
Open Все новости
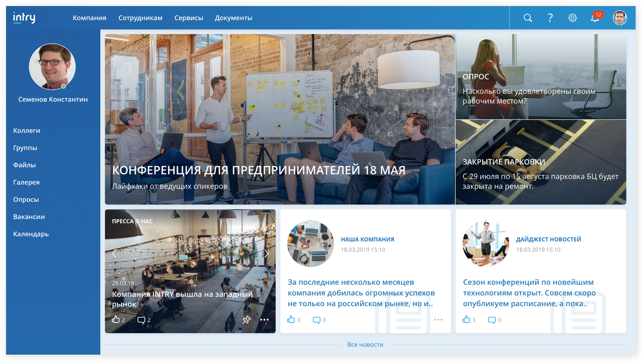(x=366, y=344)
